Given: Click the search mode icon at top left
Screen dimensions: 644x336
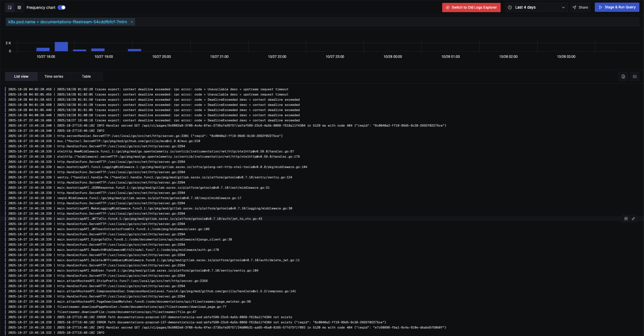Looking at the screenshot, I should [x=10, y=7].
